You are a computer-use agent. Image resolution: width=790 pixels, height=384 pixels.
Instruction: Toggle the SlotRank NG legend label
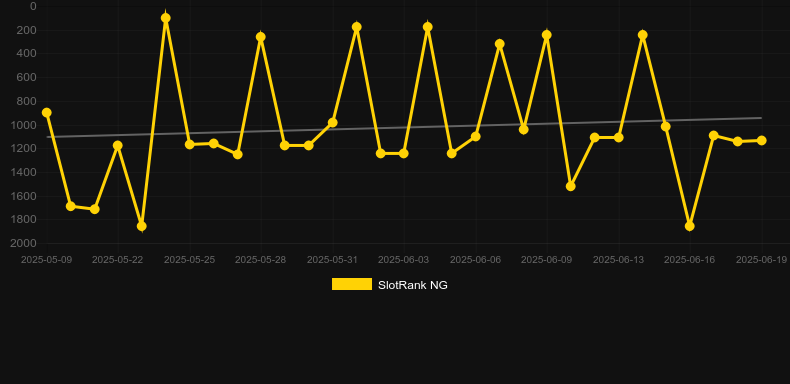pyautogui.click(x=413, y=285)
